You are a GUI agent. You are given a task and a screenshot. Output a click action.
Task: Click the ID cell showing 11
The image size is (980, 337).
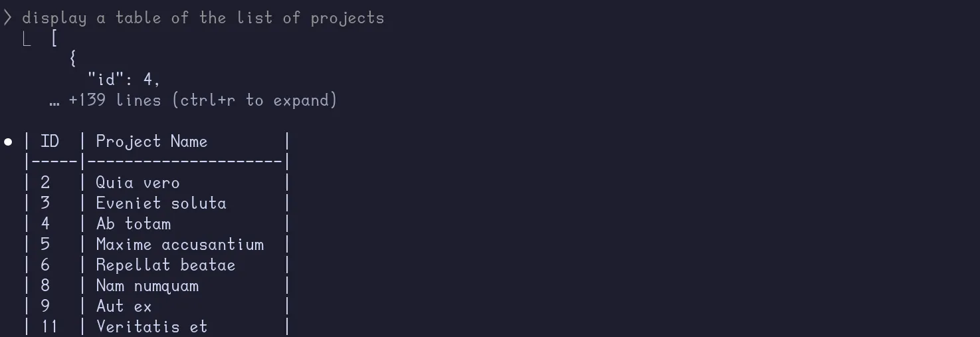coord(50,326)
